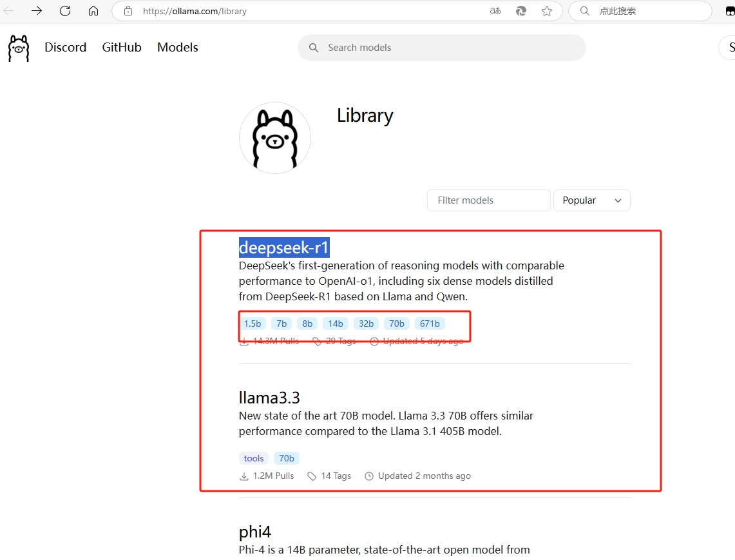Viewport: 735px width, 560px height.
Task: Click the swirl icon beside the translate icon
Action: pos(520,11)
